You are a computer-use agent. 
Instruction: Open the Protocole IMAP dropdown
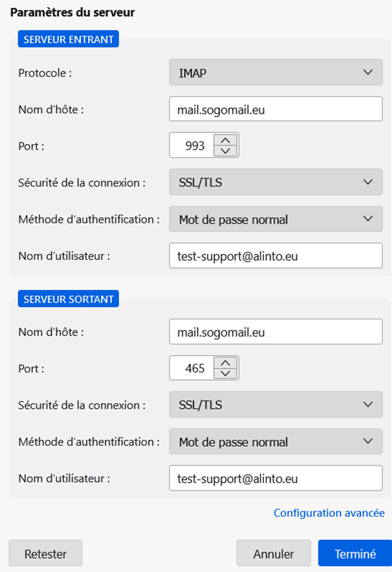click(x=276, y=73)
